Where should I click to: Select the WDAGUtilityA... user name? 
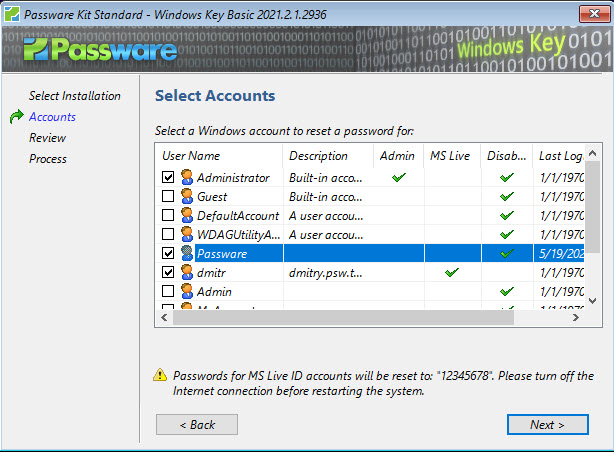pyautogui.click(x=238, y=235)
